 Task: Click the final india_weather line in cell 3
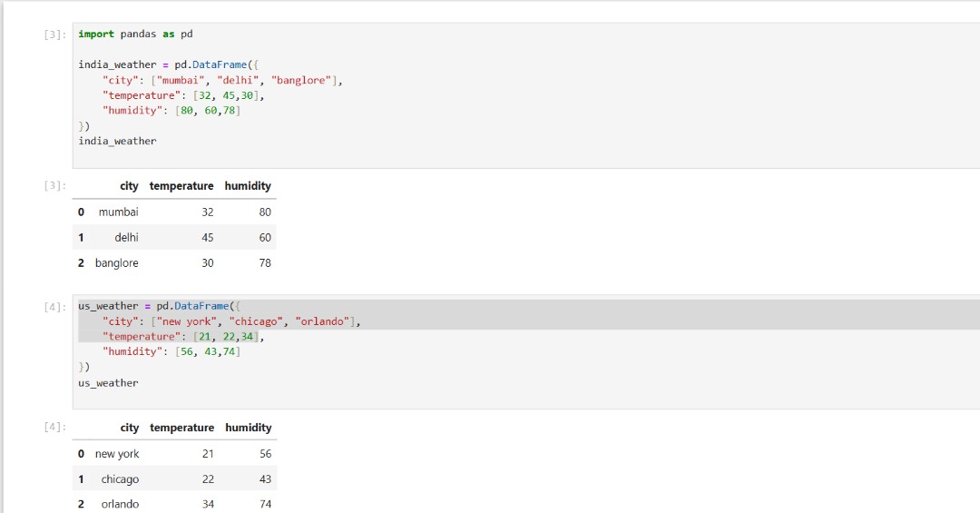(117, 142)
